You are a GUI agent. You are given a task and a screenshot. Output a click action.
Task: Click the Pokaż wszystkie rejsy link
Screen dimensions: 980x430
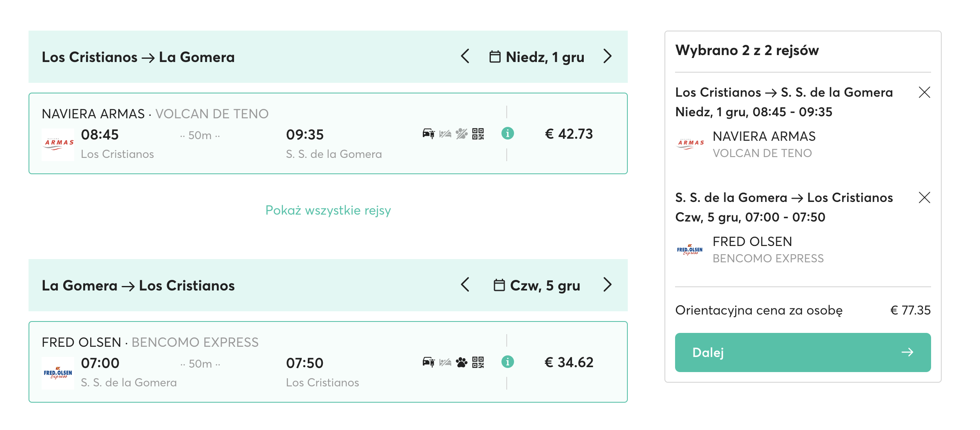328,210
